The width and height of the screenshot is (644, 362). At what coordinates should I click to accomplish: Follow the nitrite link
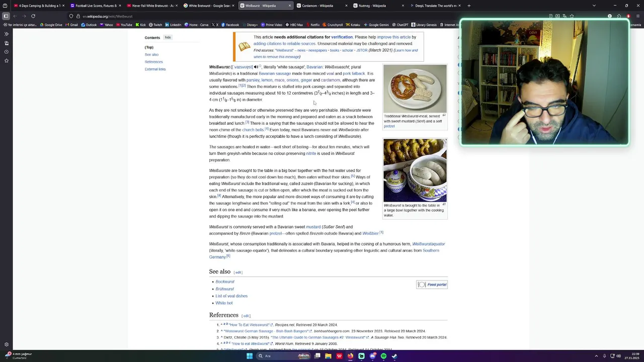point(311,153)
